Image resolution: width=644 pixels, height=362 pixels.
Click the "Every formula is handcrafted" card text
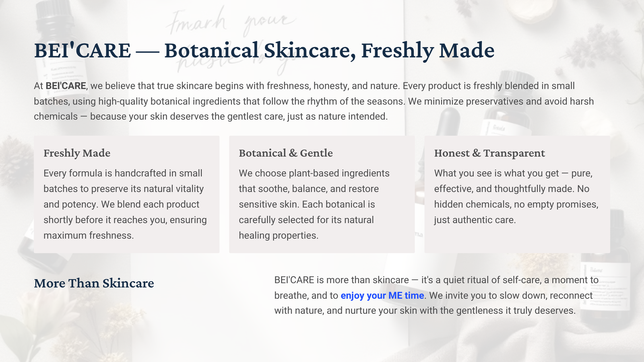click(123, 173)
